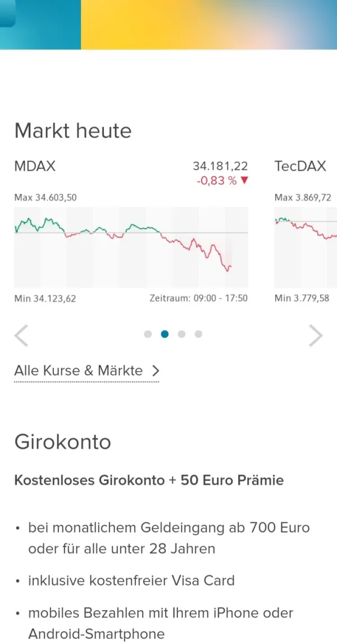The image size is (337, 644).
Task: Click the MDAX Min 34.123,62 label
Action: coord(45,298)
